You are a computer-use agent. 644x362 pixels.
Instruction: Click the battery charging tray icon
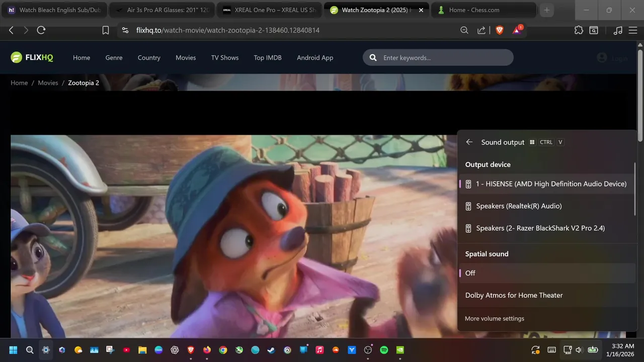[593, 350]
